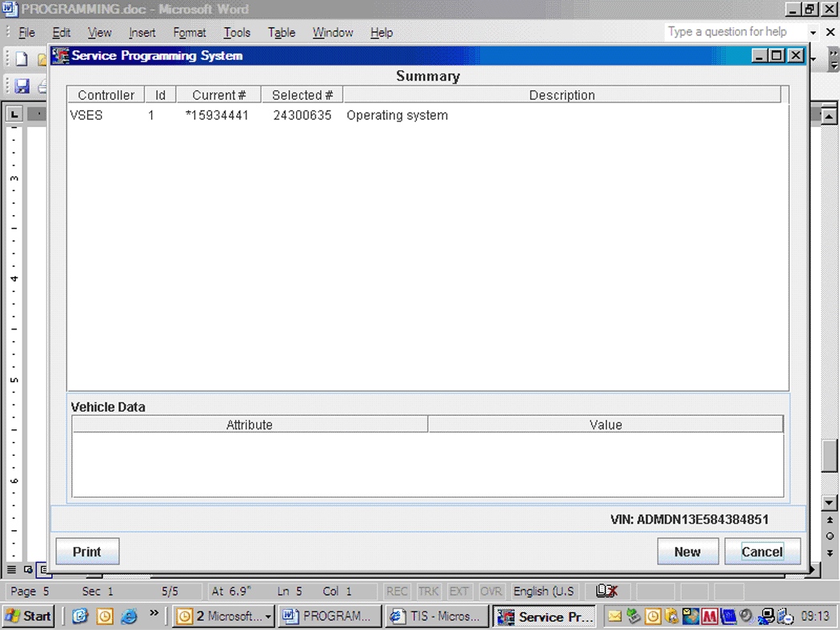Click the New button

pyautogui.click(x=686, y=552)
